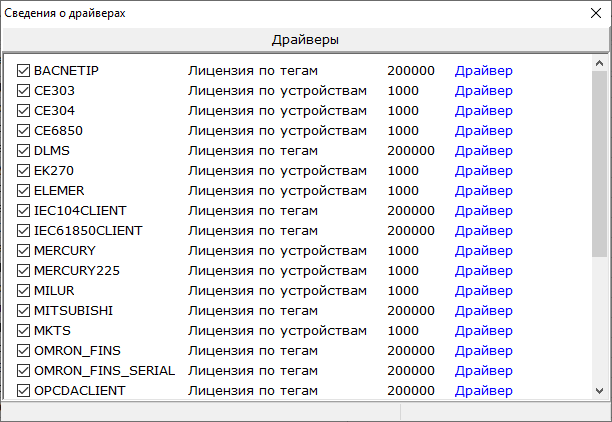Uncheck the MERCURY driver checkbox
Viewport: 612px width, 422px height.
pos(23,251)
